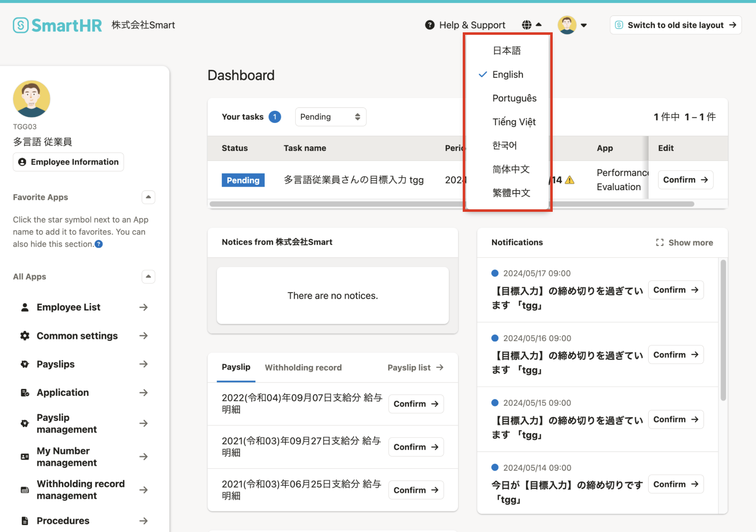Open the Payslip list link

tap(416, 368)
